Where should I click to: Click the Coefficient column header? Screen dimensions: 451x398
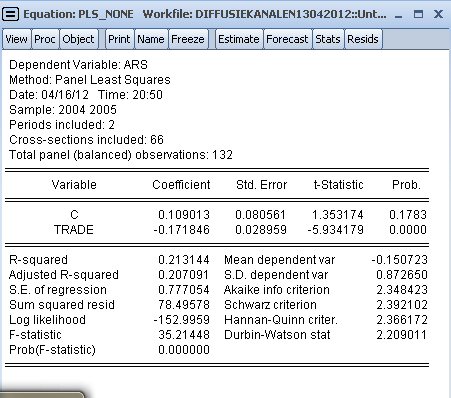(x=181, y=185)
